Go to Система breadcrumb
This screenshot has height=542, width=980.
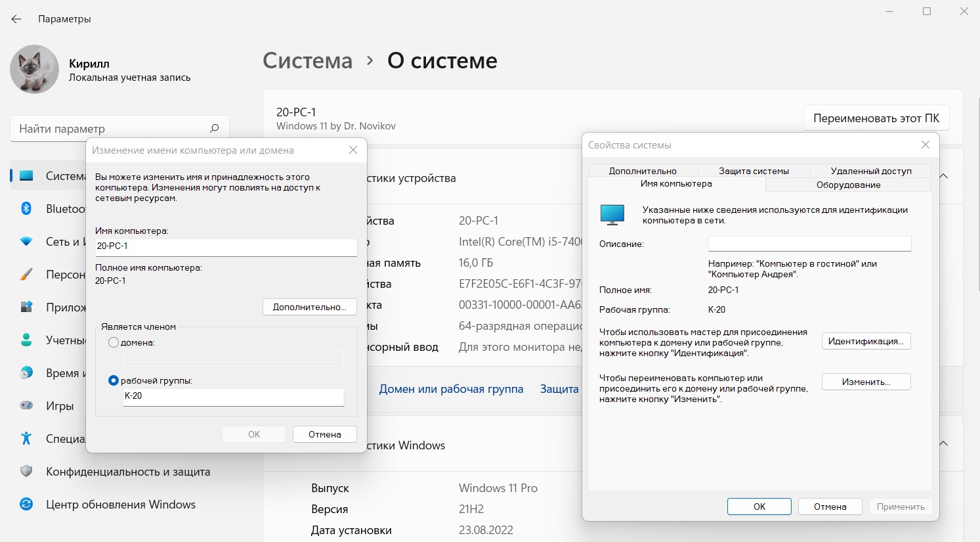(x=307, y=60)
